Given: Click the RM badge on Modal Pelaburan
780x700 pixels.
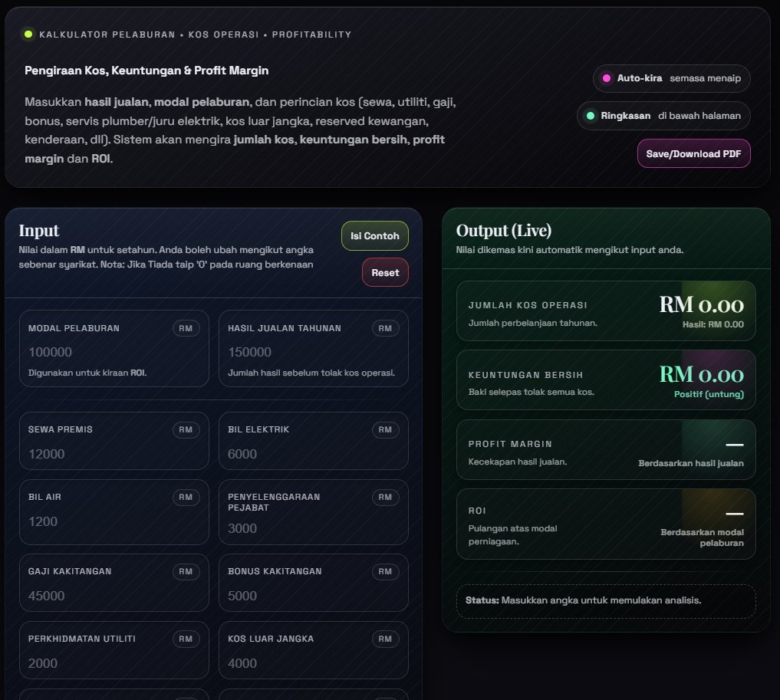Looking at the screenshot, I should [x=186, y=328].
